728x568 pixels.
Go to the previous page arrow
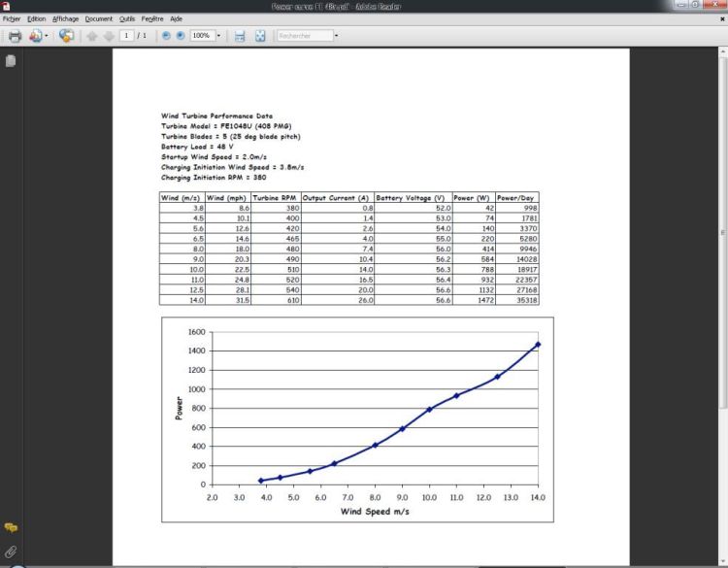coord(92,36)
